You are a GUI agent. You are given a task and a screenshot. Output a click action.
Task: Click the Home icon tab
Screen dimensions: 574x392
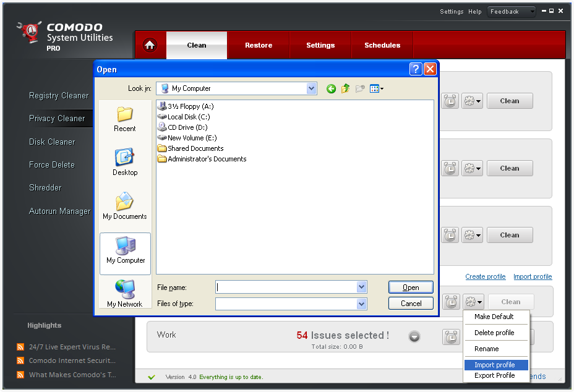(150, 45)
